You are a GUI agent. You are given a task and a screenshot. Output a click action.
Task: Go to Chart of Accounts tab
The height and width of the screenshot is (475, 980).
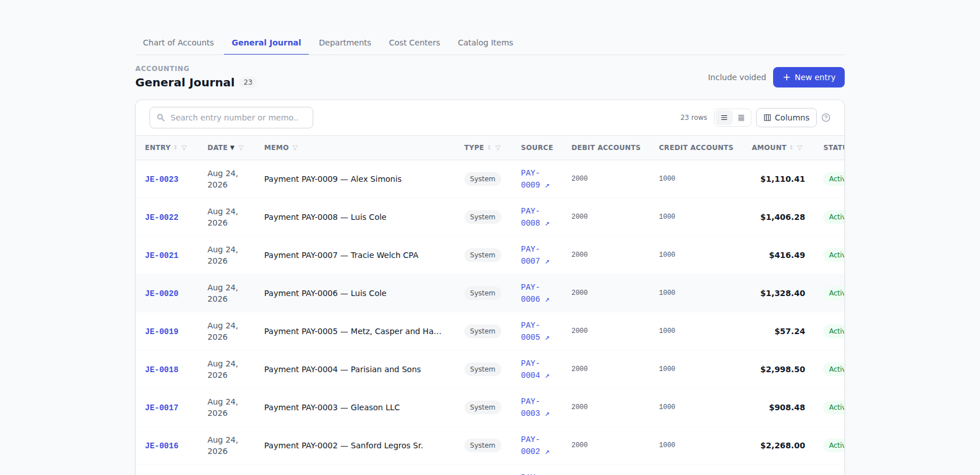[x=178, y=43]
